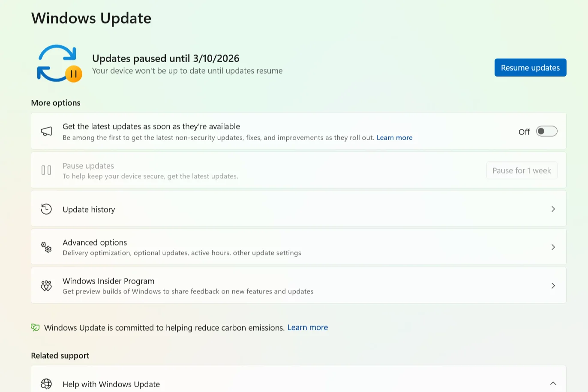Image resolution: width=588 pixels, height=392 pixels.
Task: Click the Windows Insider Program hearts icon
Action: tap(46, 286)
